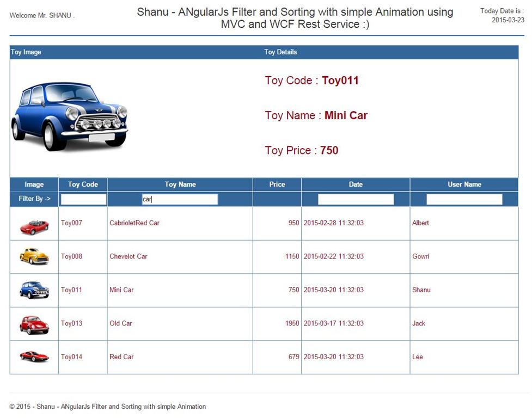The width and height of the screenshot is (532, 418).
Task: Click the date 2015-03-17 11:32:03
Action: [x=333, y=323]
